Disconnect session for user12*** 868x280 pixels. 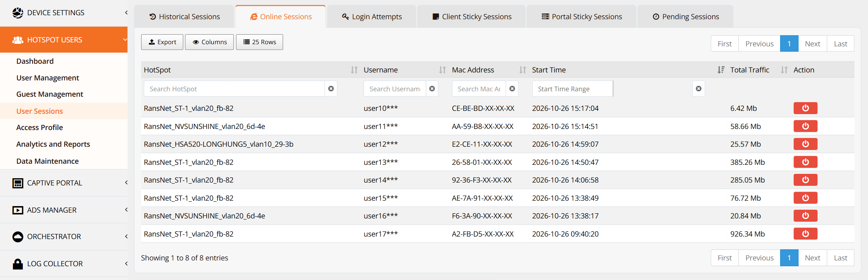(x=805, y=144)
